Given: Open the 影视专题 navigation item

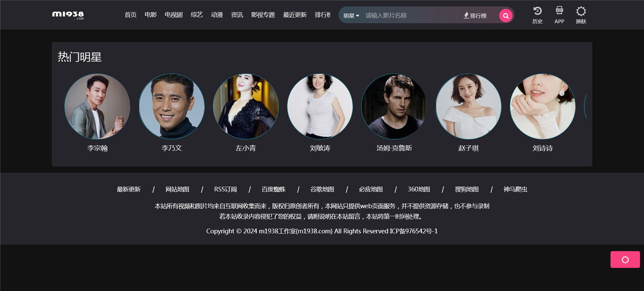Looking at the screenshot, I should click(263, 15).
